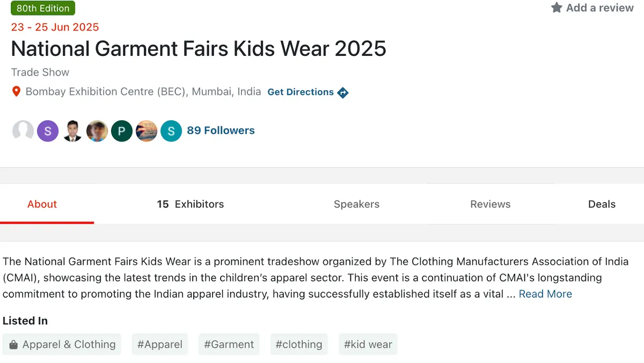Expand description with Read More

pyautogui.click(x=545, y=294)
